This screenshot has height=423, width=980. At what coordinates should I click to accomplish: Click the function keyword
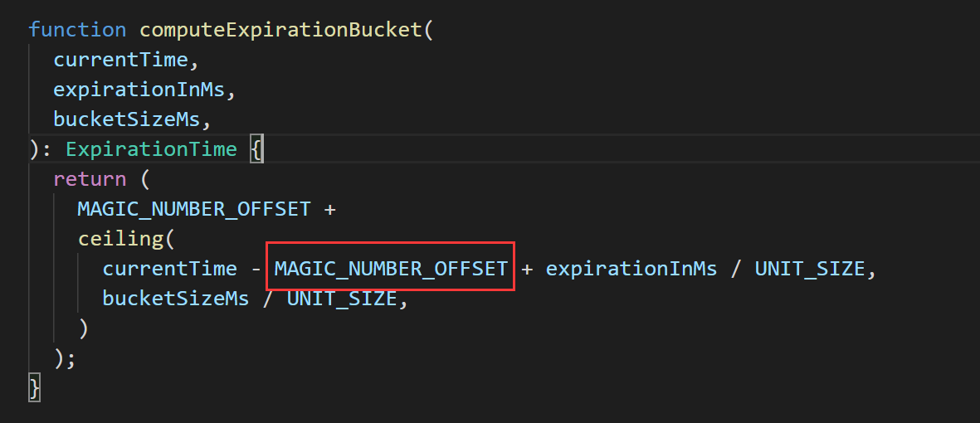click(x=76, y=30)
